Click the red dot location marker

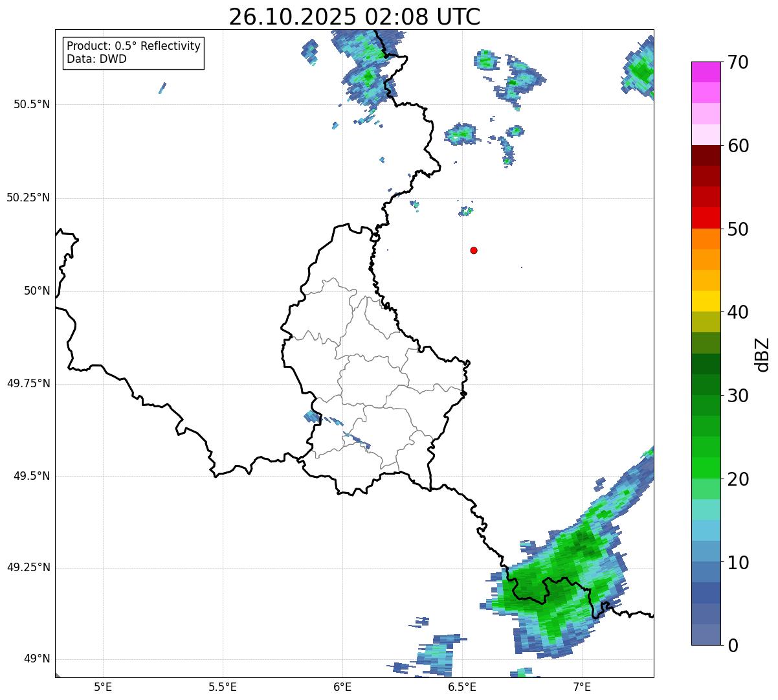[474, 250]
